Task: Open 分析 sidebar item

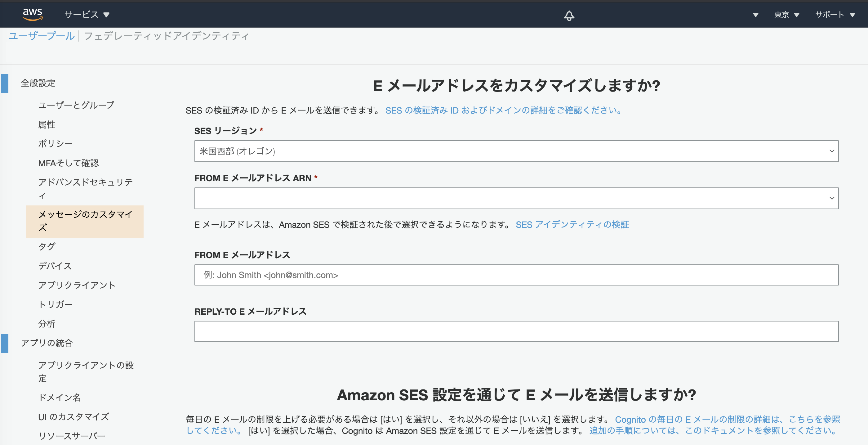Action: click(x=47, y=324)
